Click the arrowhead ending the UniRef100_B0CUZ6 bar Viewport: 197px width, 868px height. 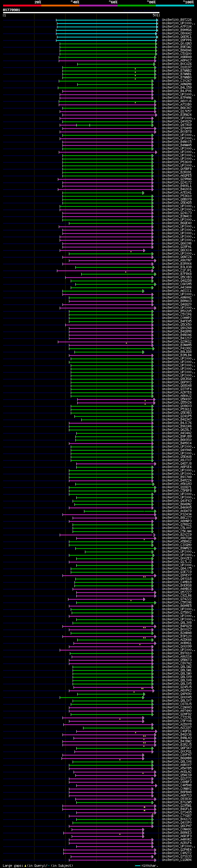(x=155, y=64)
